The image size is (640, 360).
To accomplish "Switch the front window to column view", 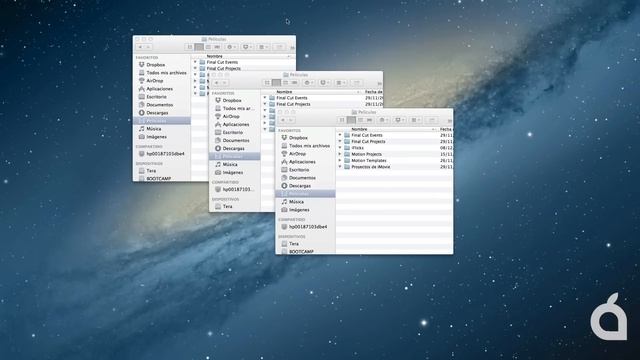I will coord(360,120).
